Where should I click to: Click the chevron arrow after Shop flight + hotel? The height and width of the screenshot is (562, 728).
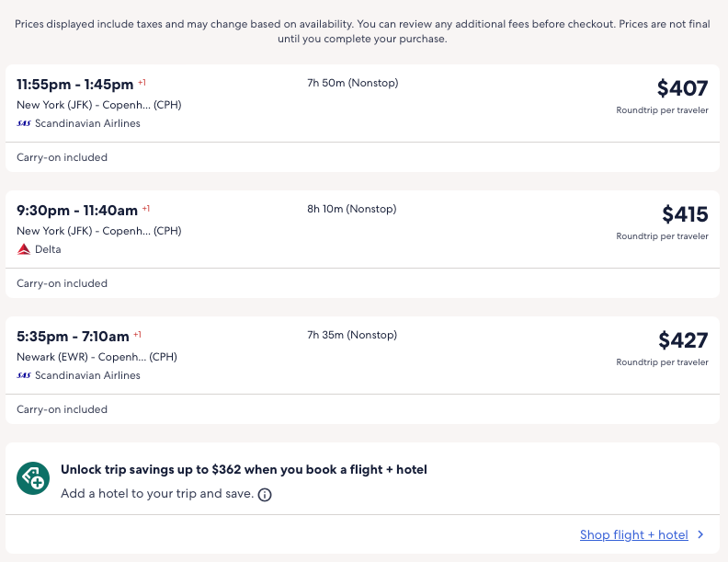[700, 534]
